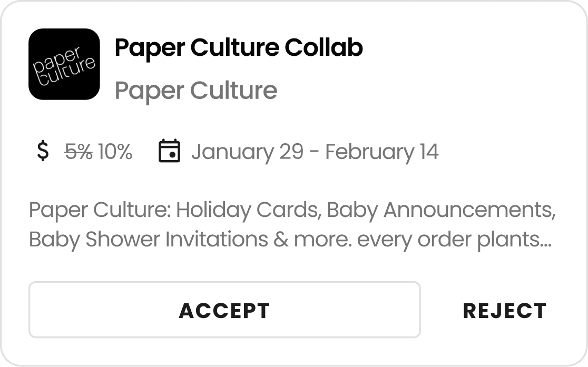Screen dimensions: 588x367
Task: Click the dollar sign commission icon
Action: tap(43, 152)
